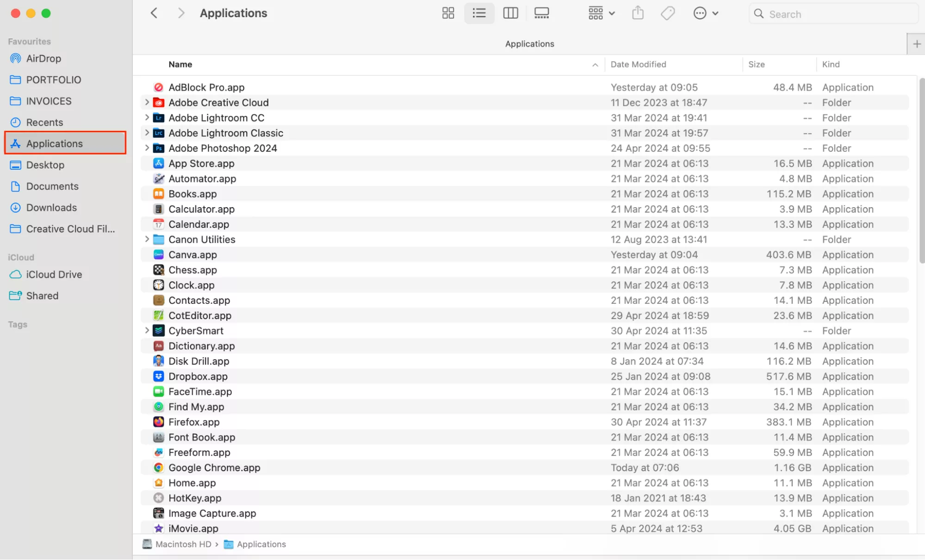Switch to column view
The height and width of the screenshot is (560, 925).
(510, 13)
